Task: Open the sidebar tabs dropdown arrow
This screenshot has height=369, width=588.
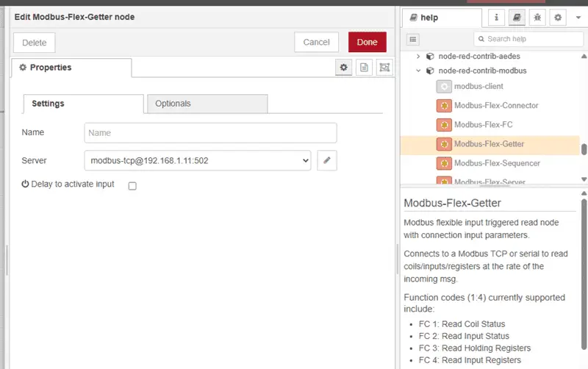Action: point(578,17)
